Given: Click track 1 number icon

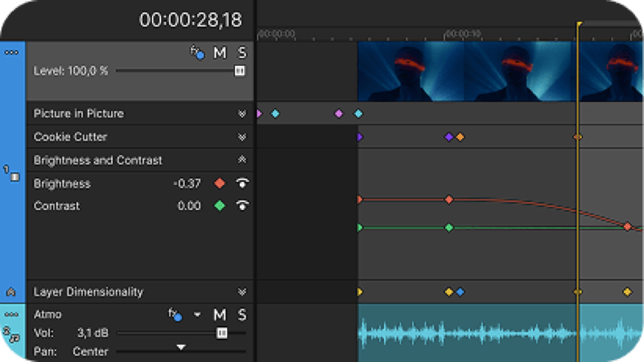Looking at the screenshot, I should 11,174.
